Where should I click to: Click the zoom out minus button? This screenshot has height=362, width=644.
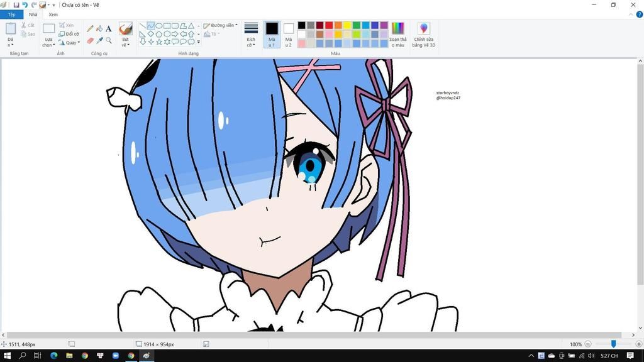click(x=588, y=344)
